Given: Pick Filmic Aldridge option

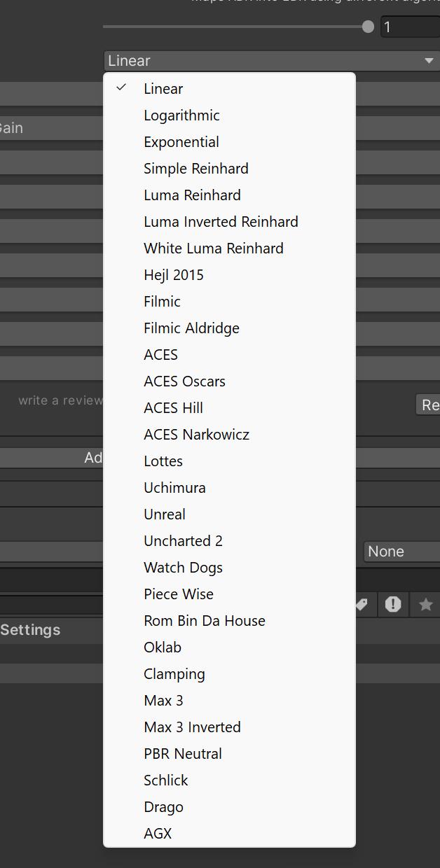Looking at the screenshot, I should (x=191, y=328).
